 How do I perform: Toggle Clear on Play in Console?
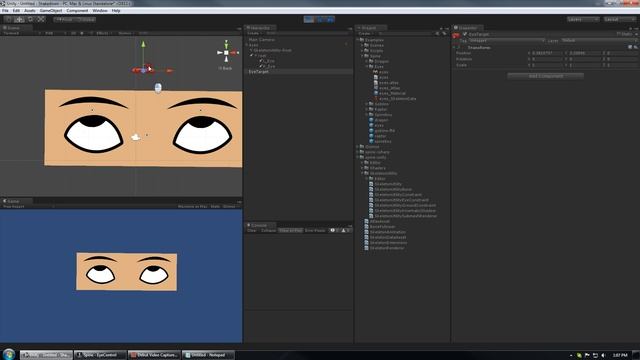click(290, 231)
